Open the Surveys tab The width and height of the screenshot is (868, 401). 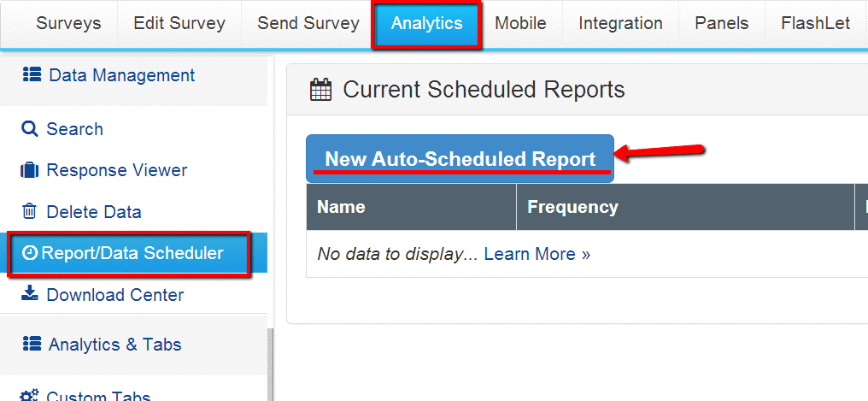pyautogui.click(x=67, y=24)
